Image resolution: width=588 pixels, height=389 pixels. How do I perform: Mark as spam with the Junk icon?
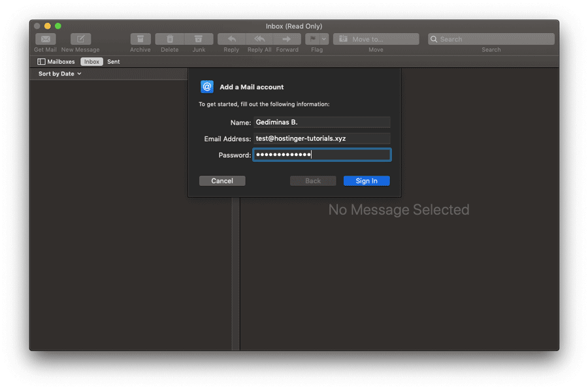pos(199,39)
